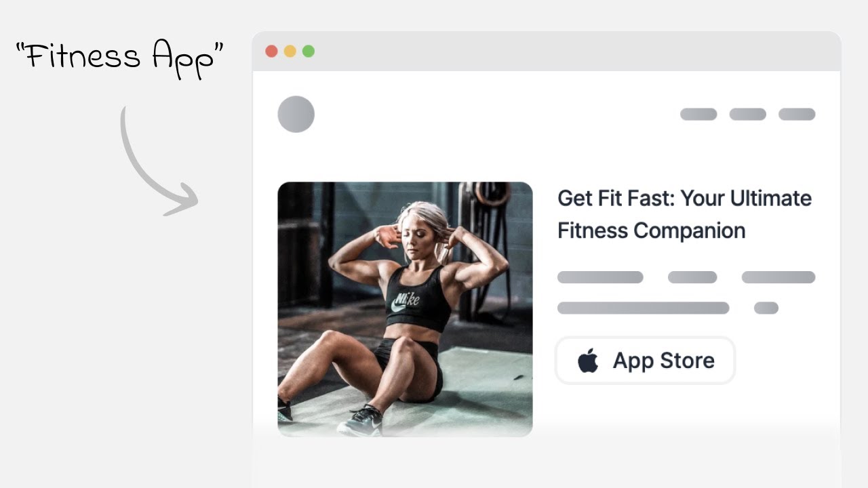Click the Apple logo icon

click(x=589, y=361)
